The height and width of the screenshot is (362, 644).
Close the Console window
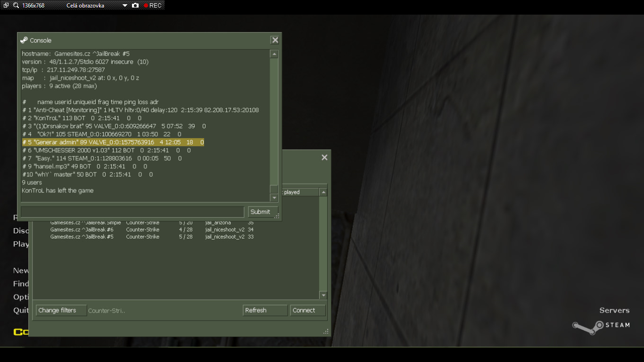pos(275,40)
